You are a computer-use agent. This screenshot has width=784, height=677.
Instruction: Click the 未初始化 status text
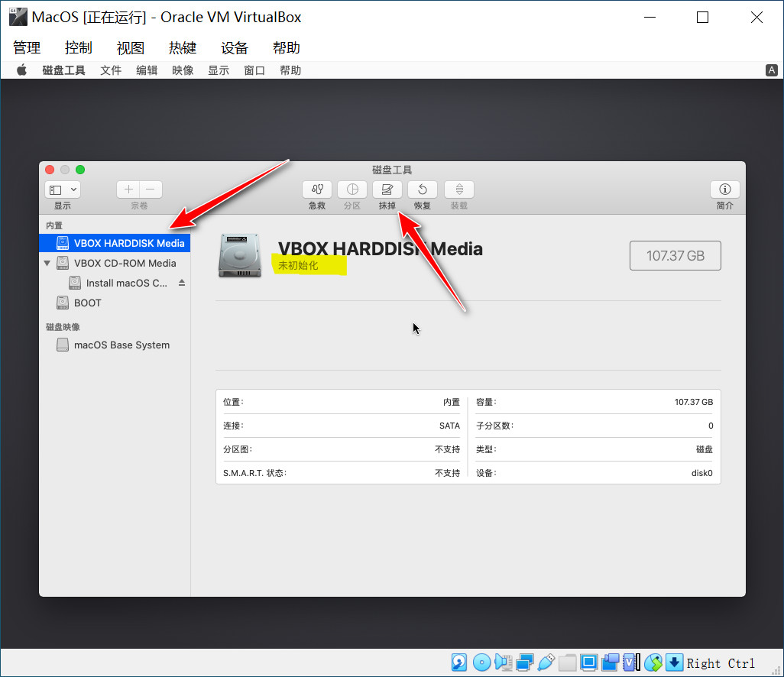pos(298,265)
